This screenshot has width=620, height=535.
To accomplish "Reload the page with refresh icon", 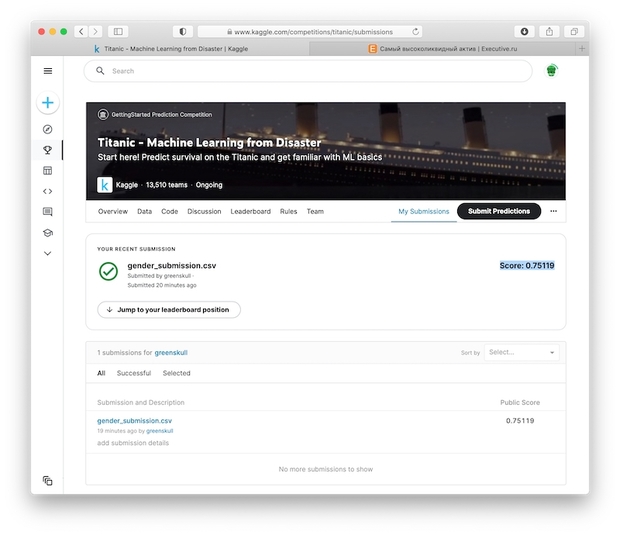I will coord(415,32).
